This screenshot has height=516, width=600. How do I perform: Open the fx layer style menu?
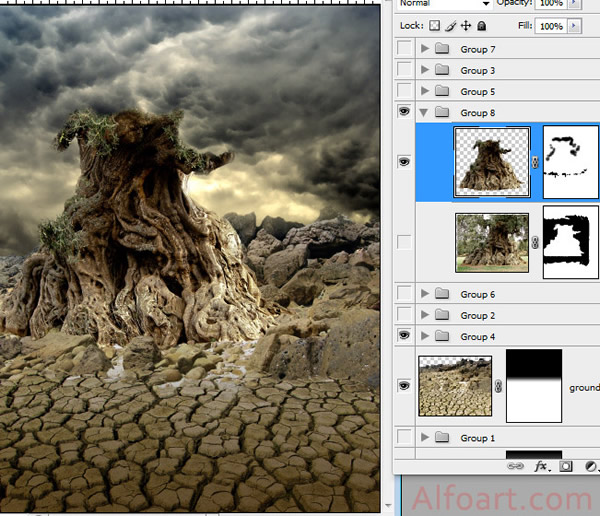click(x=542, y=466)
